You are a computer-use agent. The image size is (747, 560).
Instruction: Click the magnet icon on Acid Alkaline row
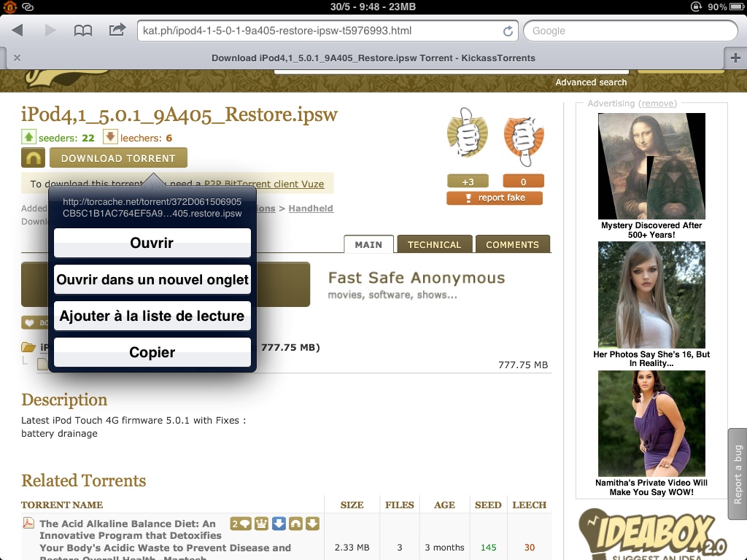296,524
